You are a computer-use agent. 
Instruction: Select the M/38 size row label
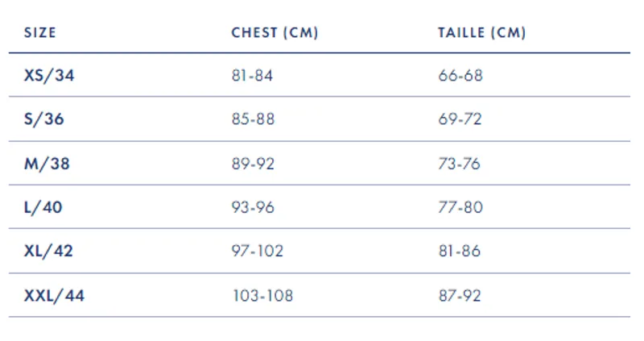pos(47,164)
